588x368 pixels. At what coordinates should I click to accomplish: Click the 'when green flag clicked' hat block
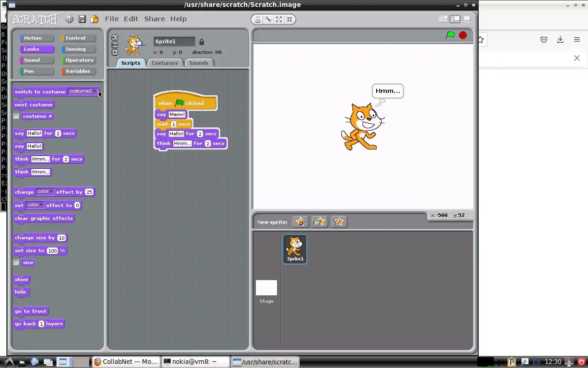(186, 102)
